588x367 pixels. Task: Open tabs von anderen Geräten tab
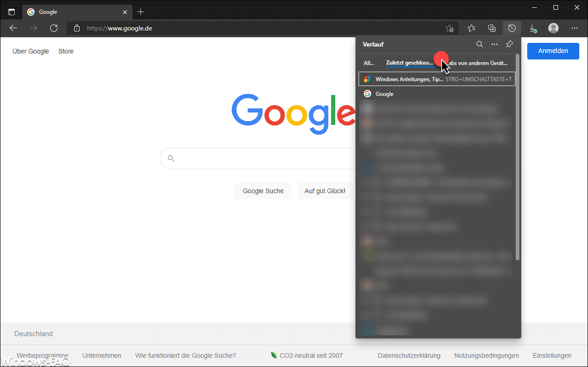tap(477, 63)
